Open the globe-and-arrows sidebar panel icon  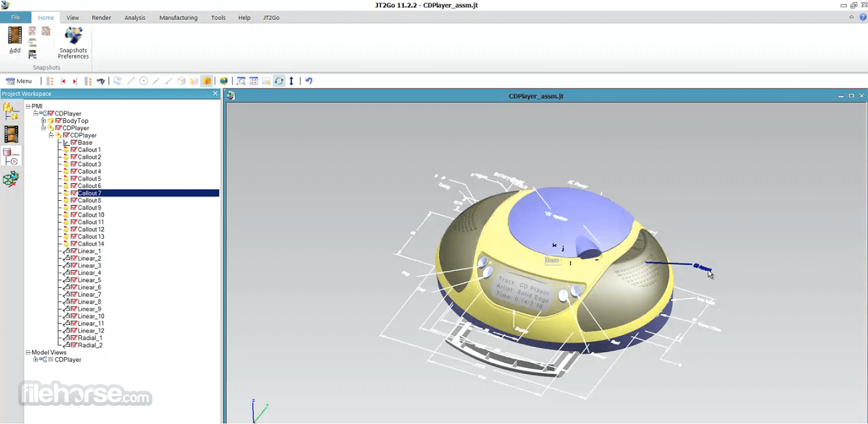11,179
